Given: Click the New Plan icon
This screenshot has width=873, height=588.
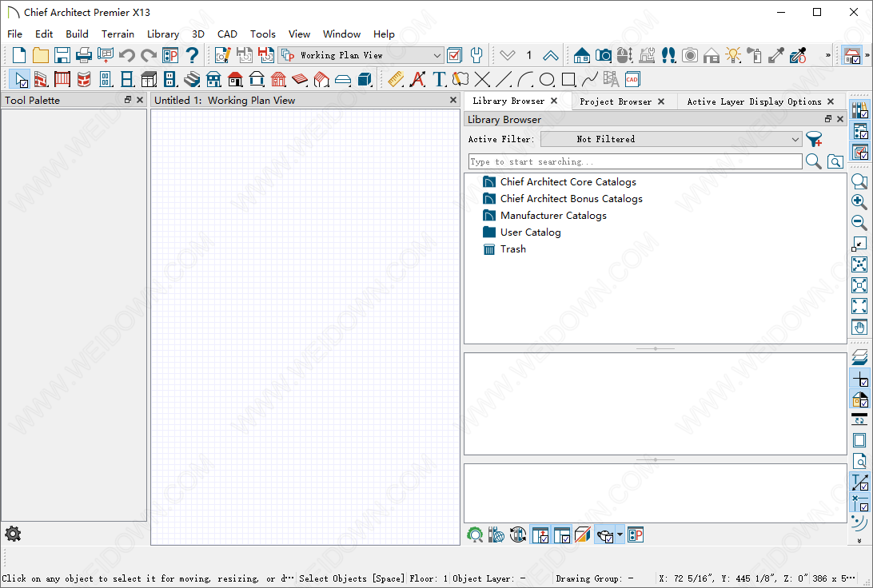Looking at the screenshot, I should (19, 55).
